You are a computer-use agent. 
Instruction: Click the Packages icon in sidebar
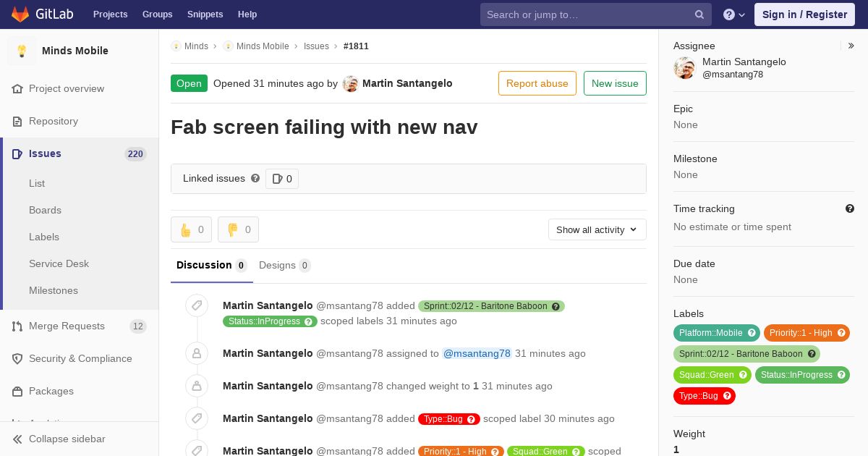(17, 391)
